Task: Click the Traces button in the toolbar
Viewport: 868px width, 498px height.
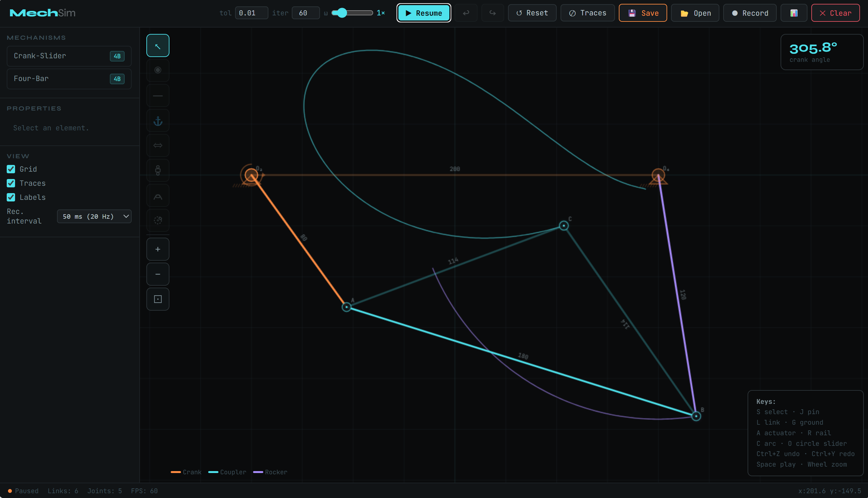Action: click(x=587, y=13)
